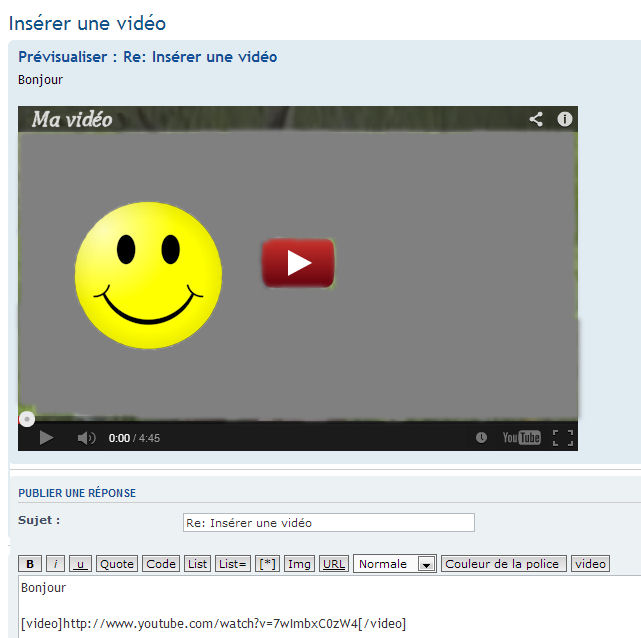Click the Ma vidéo title link

tap(72, 120)
